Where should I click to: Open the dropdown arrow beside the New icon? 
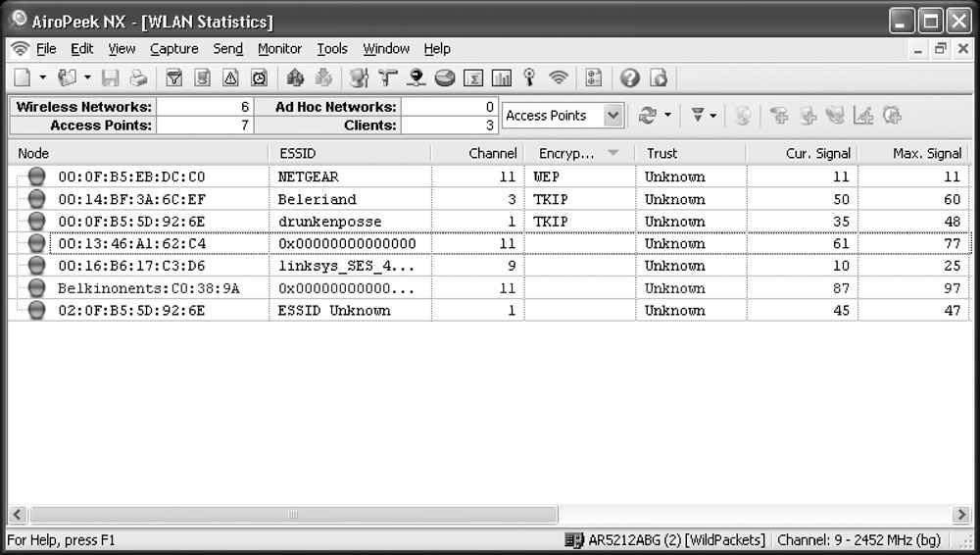(42, 78)
